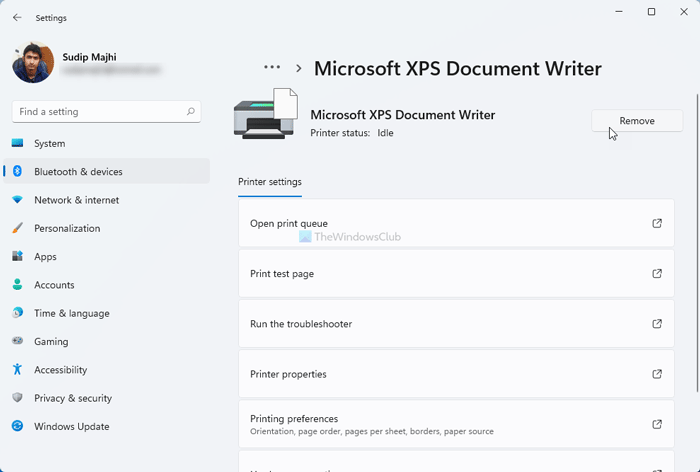Open Accounts settings
This screenshot has height=472, width=700.
click(106, 285)
